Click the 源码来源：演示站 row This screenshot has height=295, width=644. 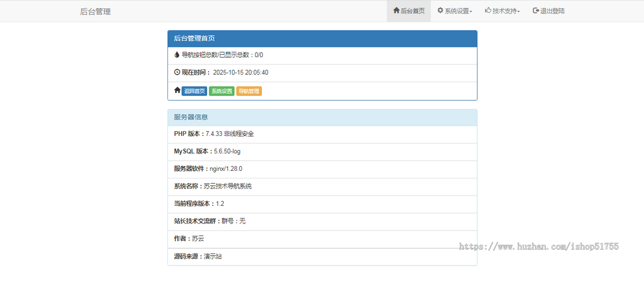pyautogui.click(x=322, y=257)
